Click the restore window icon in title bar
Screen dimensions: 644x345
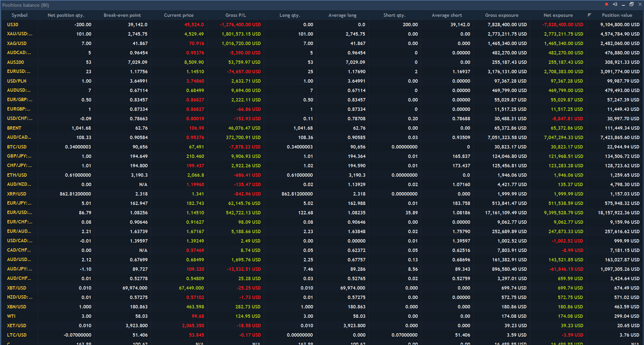tap(632, 4)
